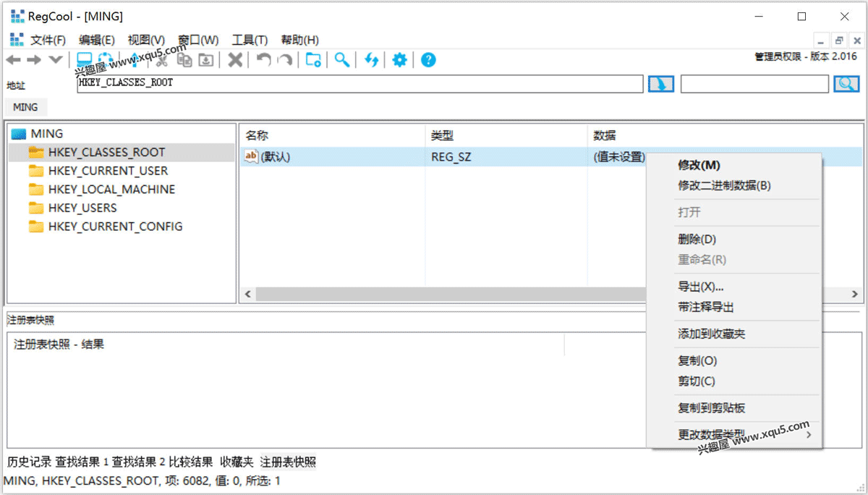Click the redo arrow icon
The width and height of the screenshot is (868, 495).
tap(285, 60)
